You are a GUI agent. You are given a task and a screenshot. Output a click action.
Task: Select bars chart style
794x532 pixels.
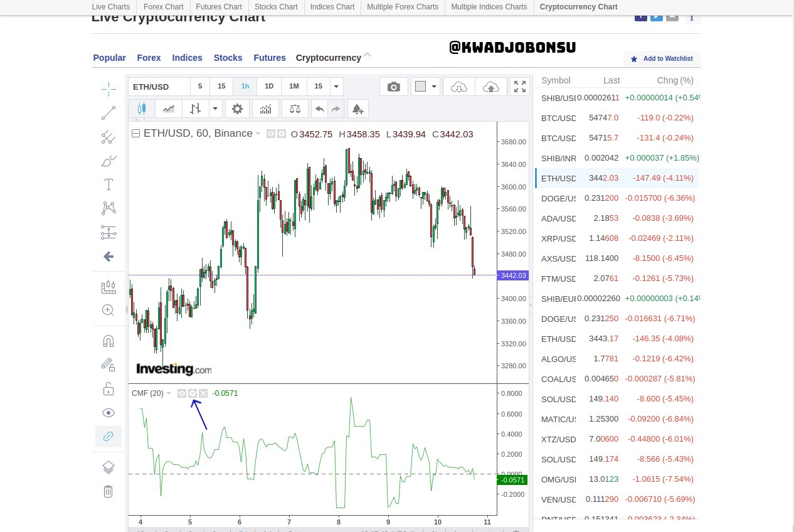tap(196, 109)
